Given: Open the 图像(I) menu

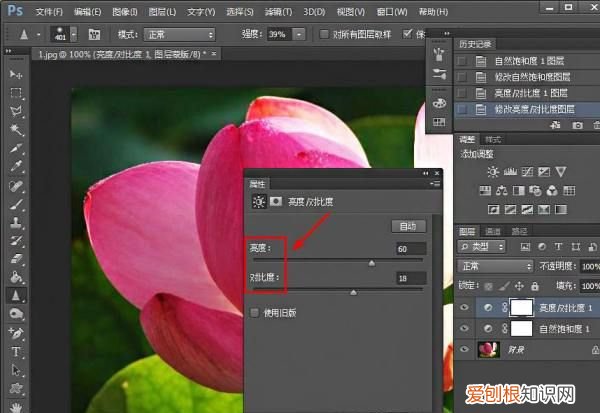Looking at the screenshot, I should pyautogui.click(x=125, y=12).
